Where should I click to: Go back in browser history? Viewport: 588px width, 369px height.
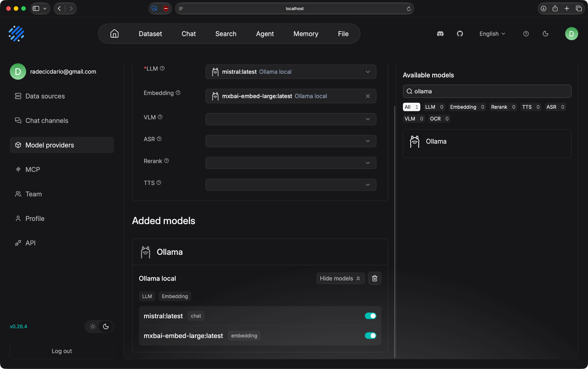[x=59, y=9]
